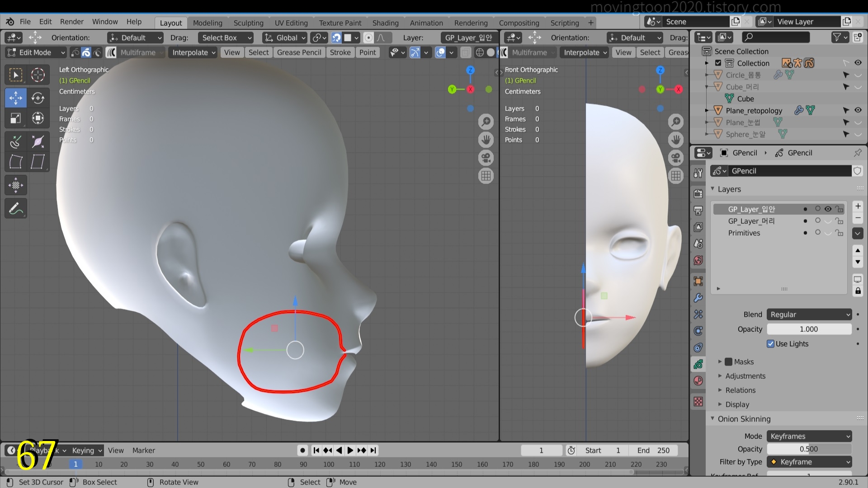Toggle the Masks checkbox

pos(728,362)
